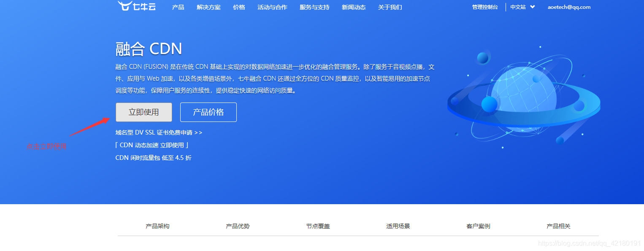Click the aoetech@qq.com account
The width and height of the screenshot is (644, 251).
tap(569, 7)
